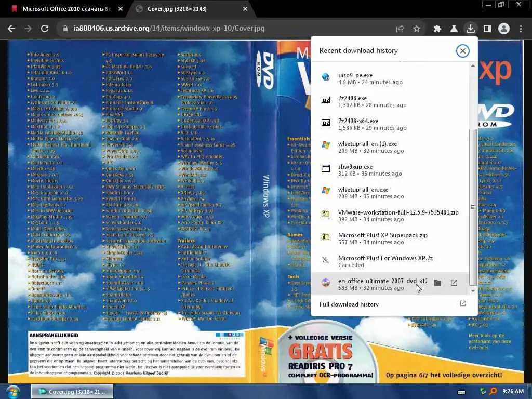The image size is (532, 399).
Task: Select cancelled Microsoft Plus! For Windows XP.7z
Action: [389, 261]
